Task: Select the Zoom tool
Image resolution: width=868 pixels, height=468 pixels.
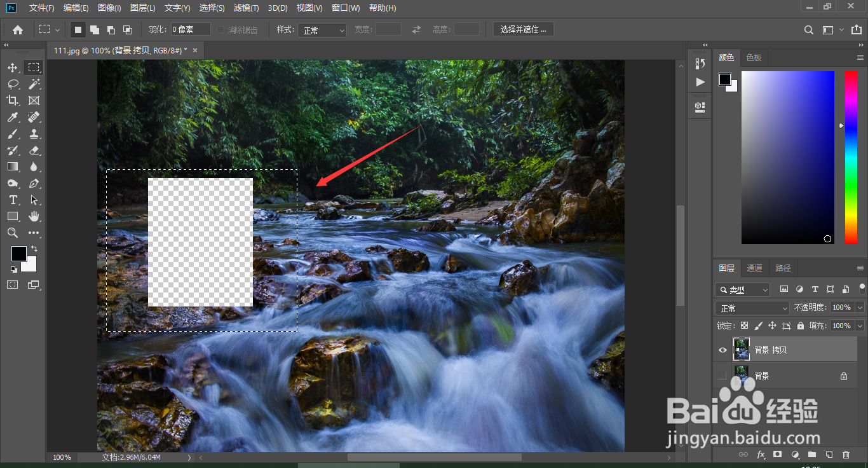Action: [13, 233]
